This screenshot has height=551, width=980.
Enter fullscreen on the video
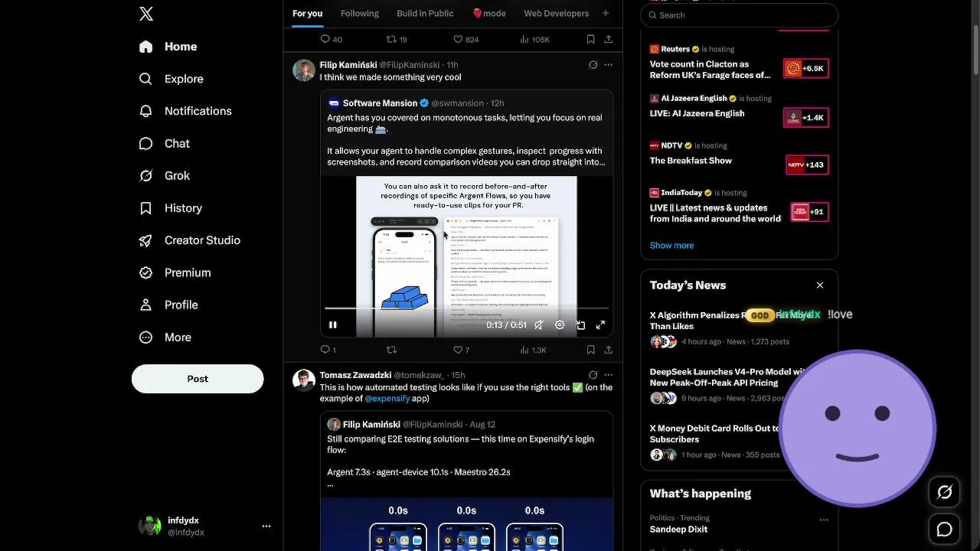pos(601,325)
